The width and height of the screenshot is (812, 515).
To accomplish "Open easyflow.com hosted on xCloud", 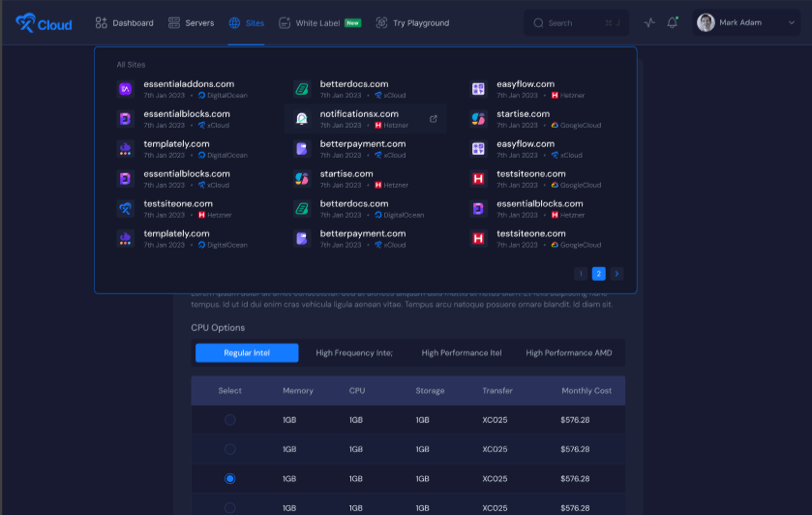I will click(x=526, y=144).
